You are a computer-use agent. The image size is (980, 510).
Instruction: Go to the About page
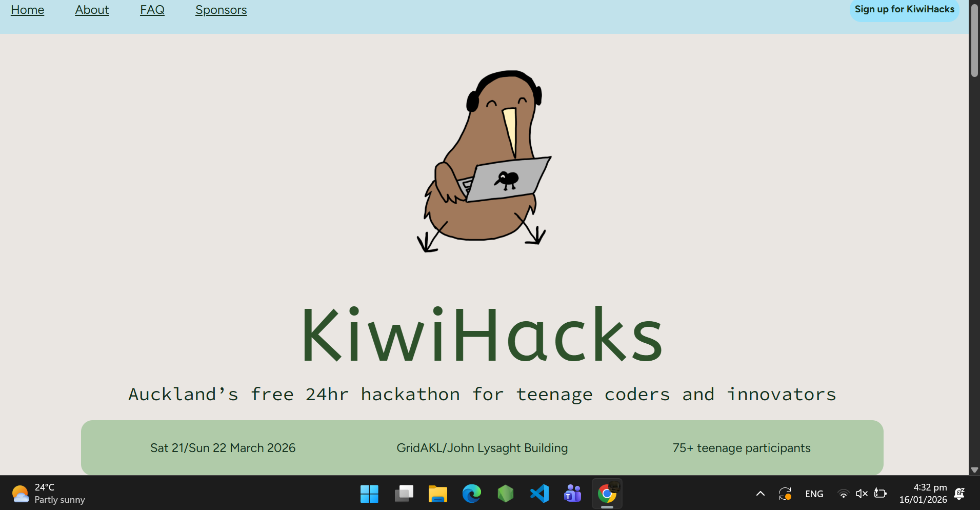point(92,10)
